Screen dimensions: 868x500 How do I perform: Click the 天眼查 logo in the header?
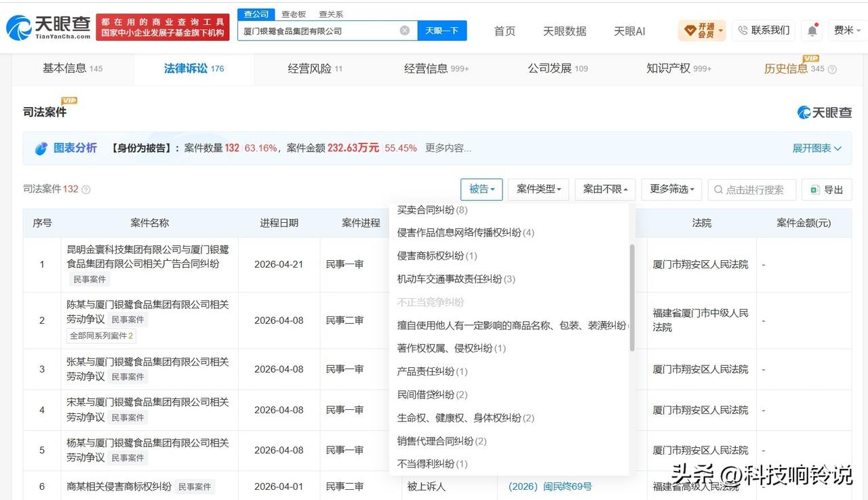(48, 27)
